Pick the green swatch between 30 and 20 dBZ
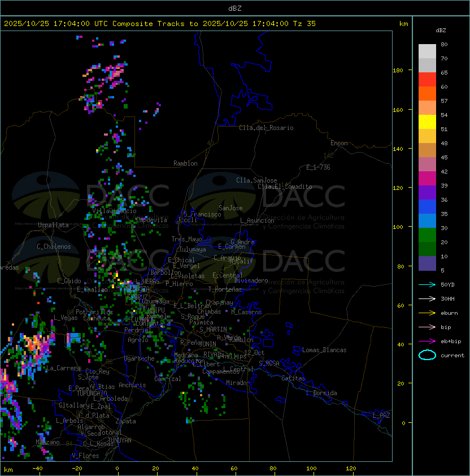Viewport: 470px width, 476px height. click(x=427, y=235)
